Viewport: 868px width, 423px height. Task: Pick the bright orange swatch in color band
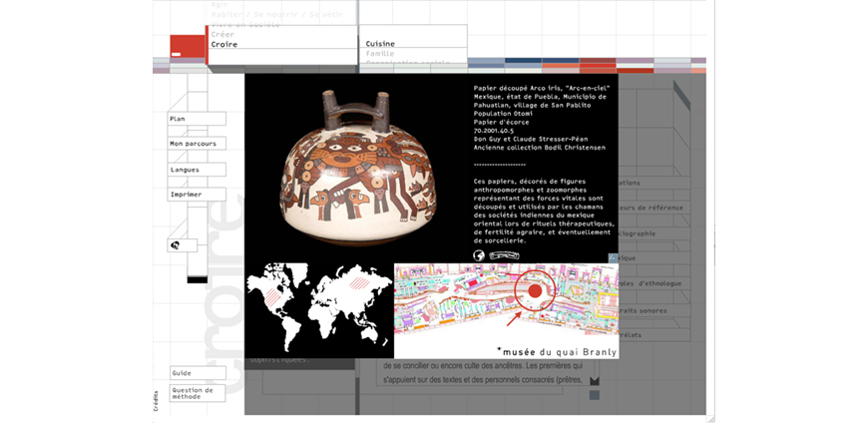click(x=561, y=65)
